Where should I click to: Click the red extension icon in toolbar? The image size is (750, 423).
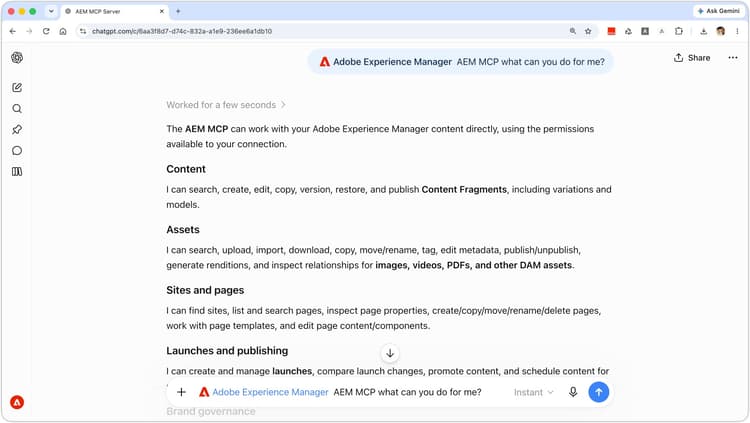(x=611, y=31)
